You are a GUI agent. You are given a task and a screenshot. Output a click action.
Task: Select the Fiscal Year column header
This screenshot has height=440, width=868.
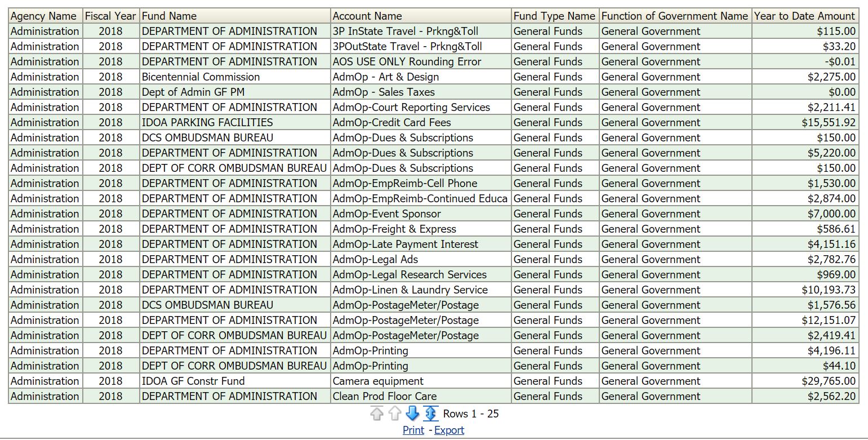point(111,16)
